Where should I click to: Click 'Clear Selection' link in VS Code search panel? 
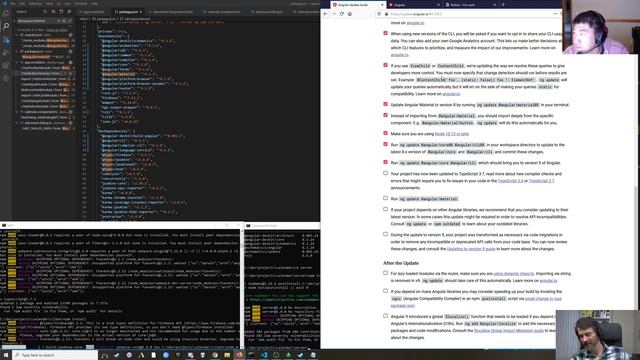point(57,30)
